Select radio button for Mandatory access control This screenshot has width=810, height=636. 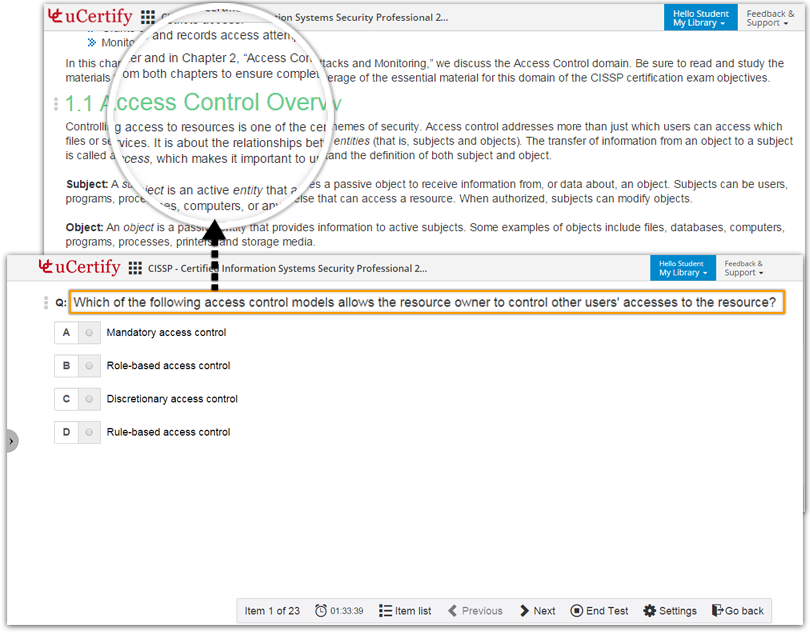click(x=89, y=333)
